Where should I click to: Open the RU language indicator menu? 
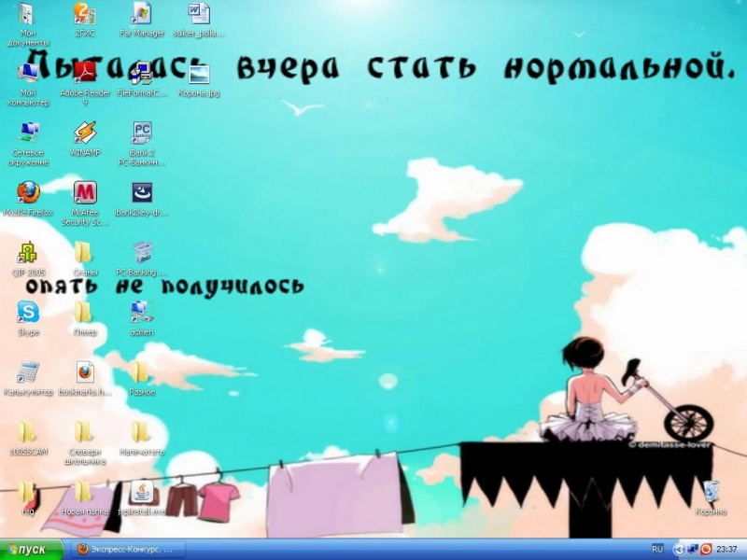(x=657, y=550)
